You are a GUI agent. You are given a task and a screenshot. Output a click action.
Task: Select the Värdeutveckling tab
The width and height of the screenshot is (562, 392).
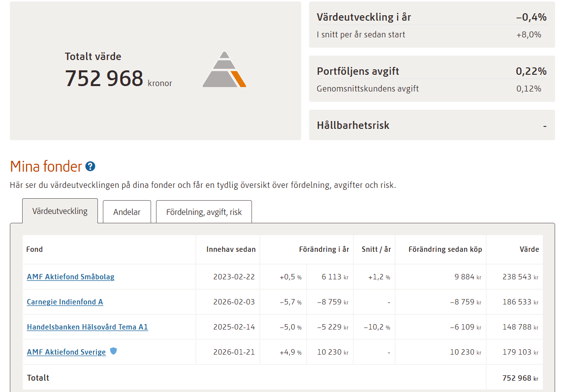[x=60, y=211]
